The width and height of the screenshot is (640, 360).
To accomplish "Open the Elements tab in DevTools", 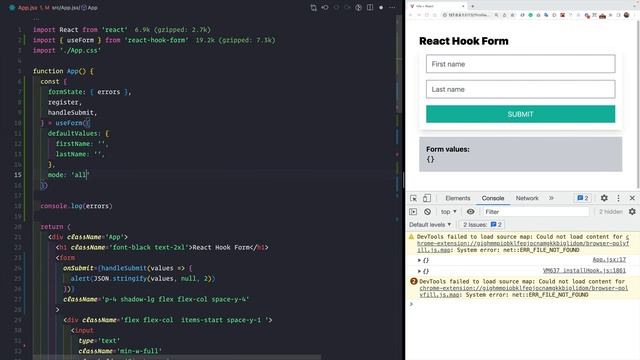I will pyautogui.click(x=458, y=198).
